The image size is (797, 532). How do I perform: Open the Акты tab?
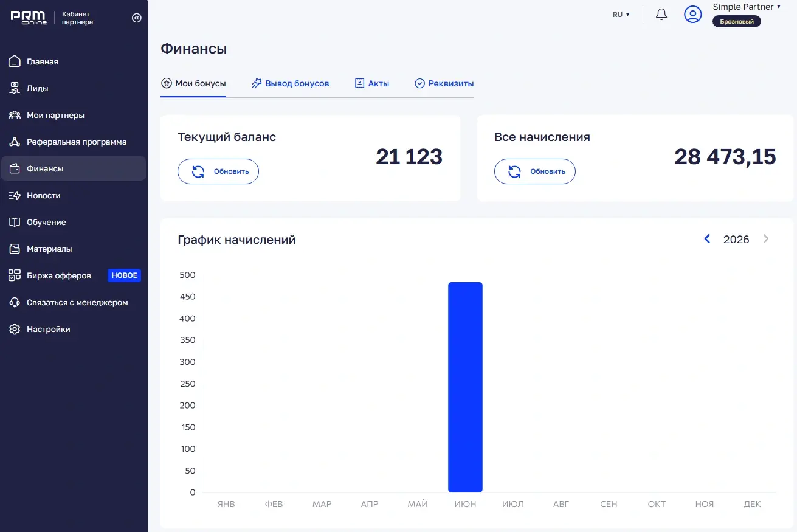[x=372, y=83]
